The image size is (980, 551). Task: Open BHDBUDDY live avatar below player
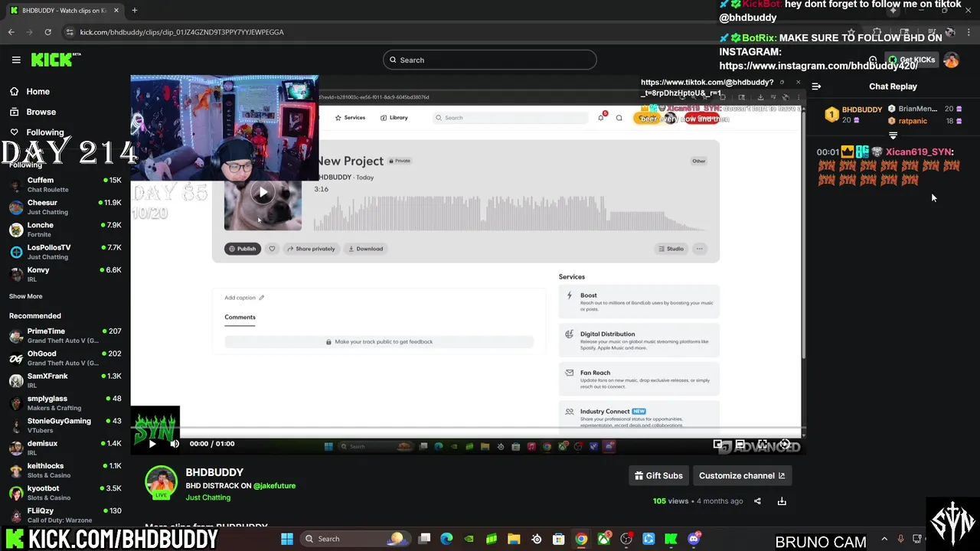click(161, 483)
